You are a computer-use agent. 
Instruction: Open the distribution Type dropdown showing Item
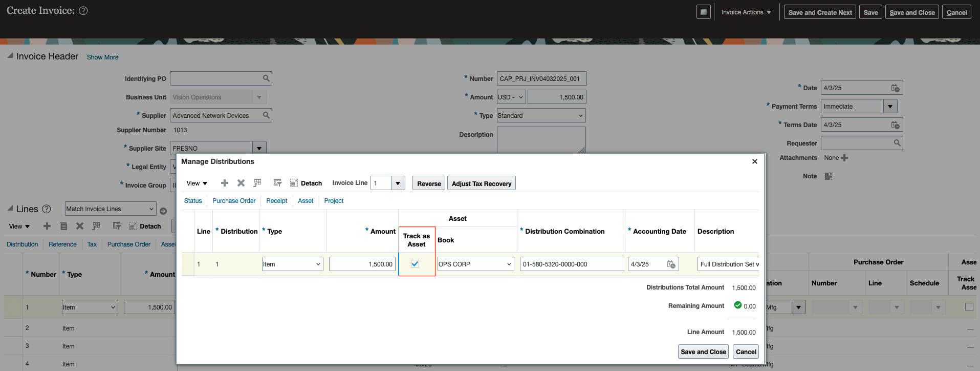pos(293,264)
